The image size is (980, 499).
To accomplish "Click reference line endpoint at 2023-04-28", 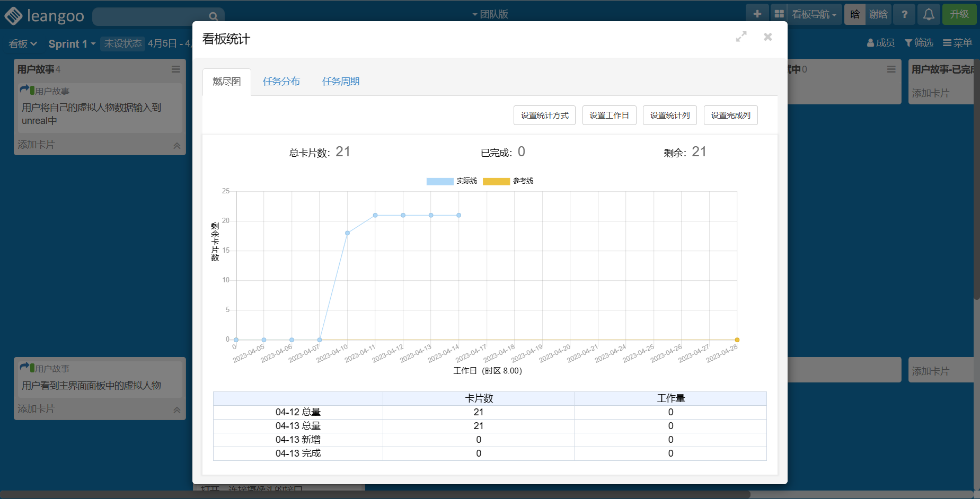I will (x=737, y=340).
